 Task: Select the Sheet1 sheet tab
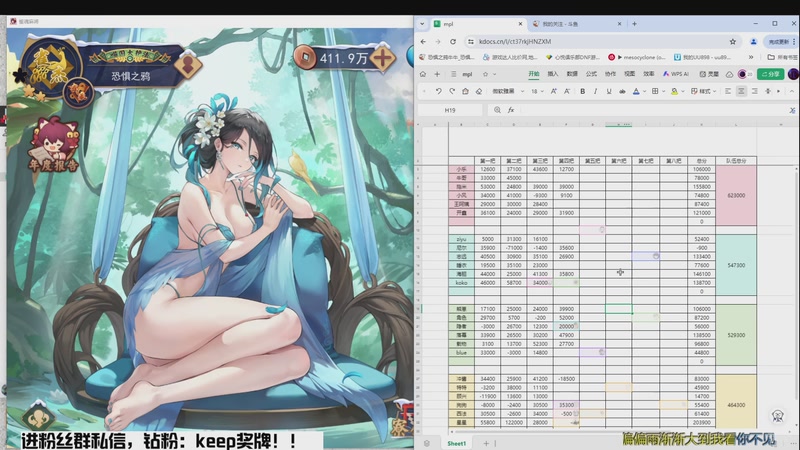click(457, 443)
